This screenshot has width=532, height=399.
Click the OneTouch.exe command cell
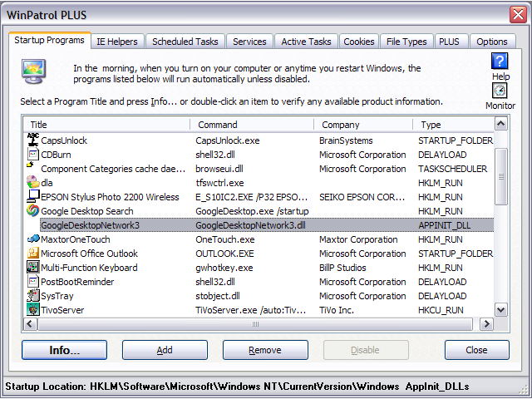pyautogui.click(x=225, y=239)
